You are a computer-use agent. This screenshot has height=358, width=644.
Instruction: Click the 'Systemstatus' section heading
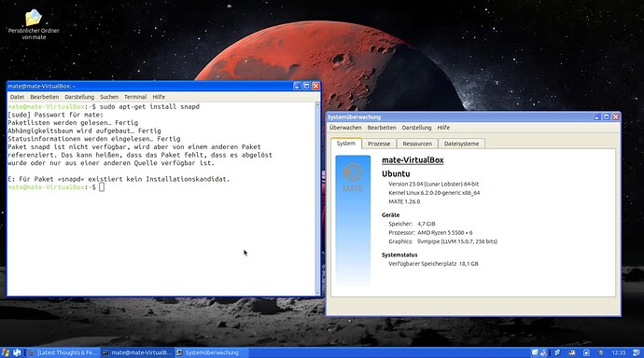399,255
